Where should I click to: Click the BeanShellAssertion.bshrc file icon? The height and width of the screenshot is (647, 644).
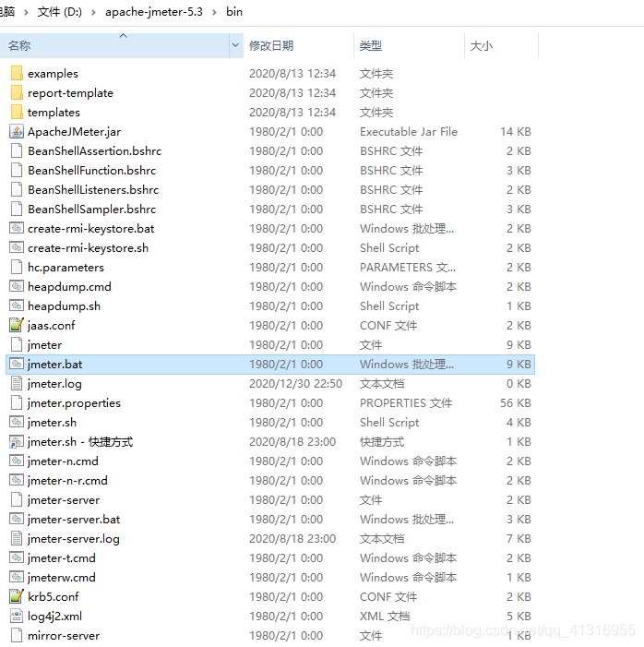point(17,151)
